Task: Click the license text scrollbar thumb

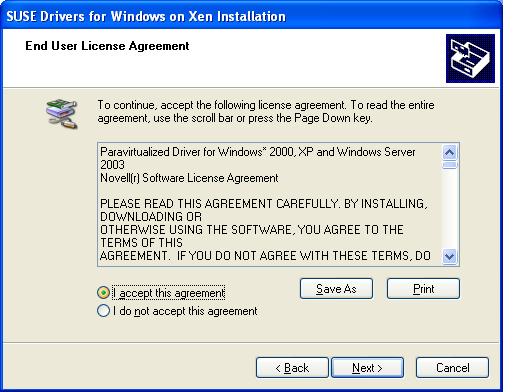Action: click(x=450, y=165)
